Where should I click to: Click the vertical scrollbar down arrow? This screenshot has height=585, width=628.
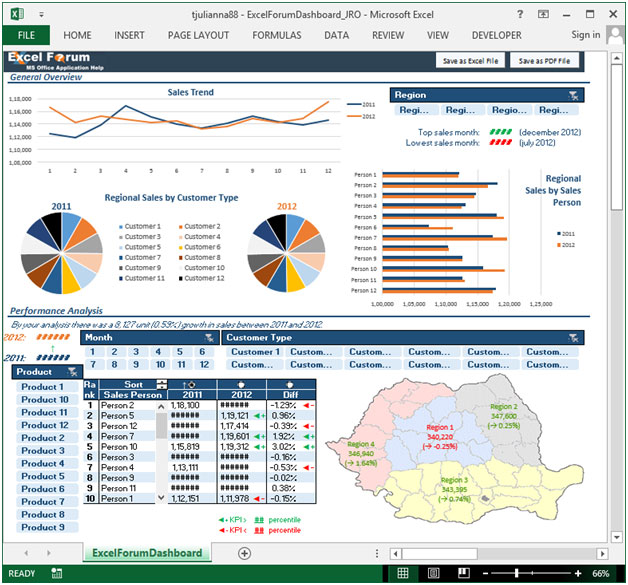616,537
